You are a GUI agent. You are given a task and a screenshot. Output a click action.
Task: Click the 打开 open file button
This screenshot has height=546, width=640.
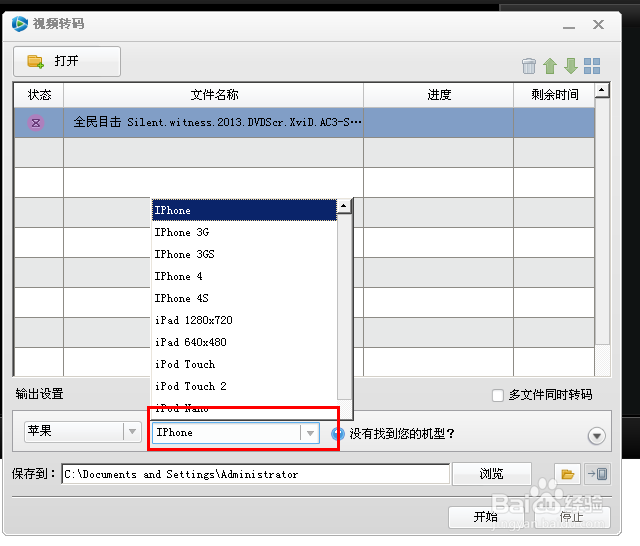coord(67,61)
